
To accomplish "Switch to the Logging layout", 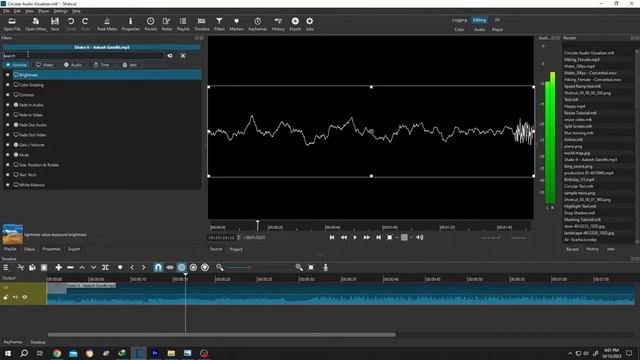I will tap(459, 20).
